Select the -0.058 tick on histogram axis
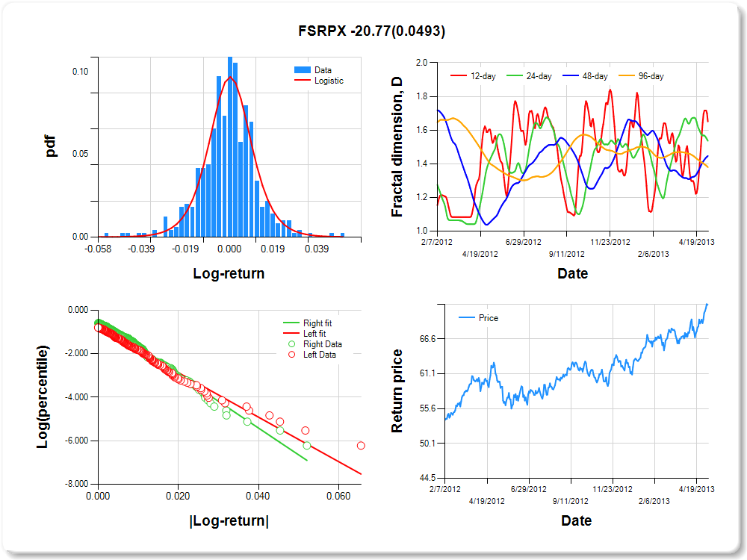Viewport: 747px width, 560px height. click(98, 249)
